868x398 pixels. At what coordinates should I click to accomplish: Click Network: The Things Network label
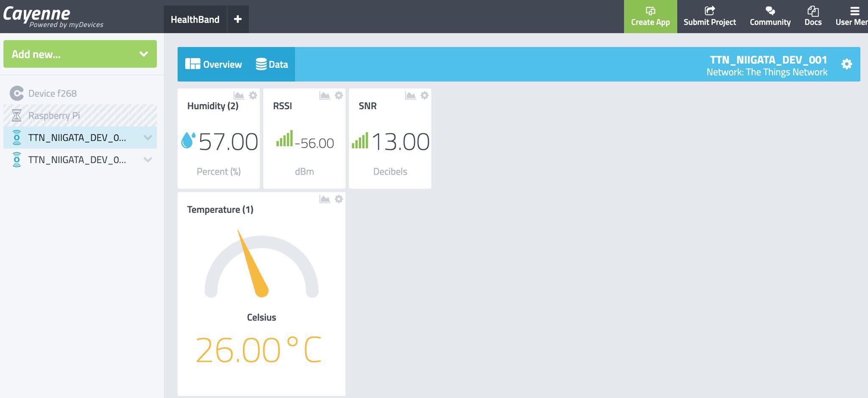767,72
